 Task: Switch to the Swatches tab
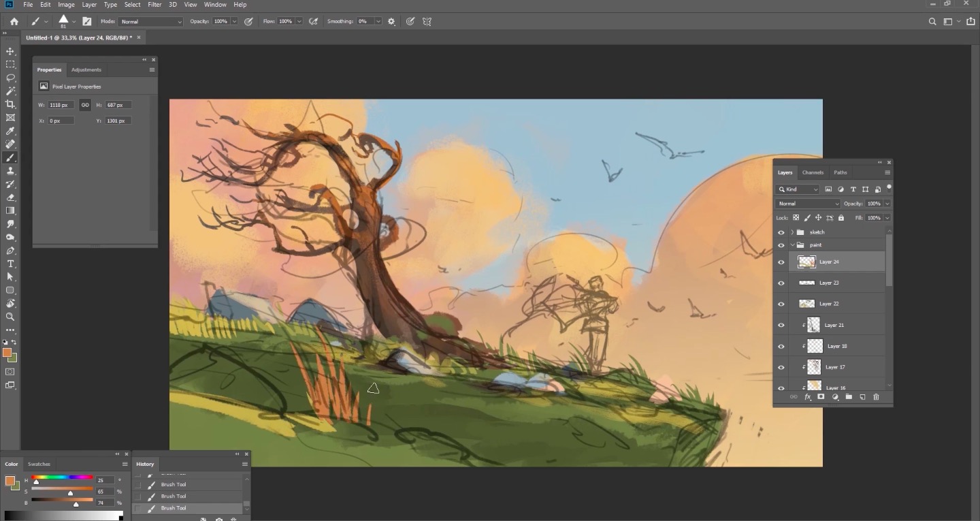(39, 464)
